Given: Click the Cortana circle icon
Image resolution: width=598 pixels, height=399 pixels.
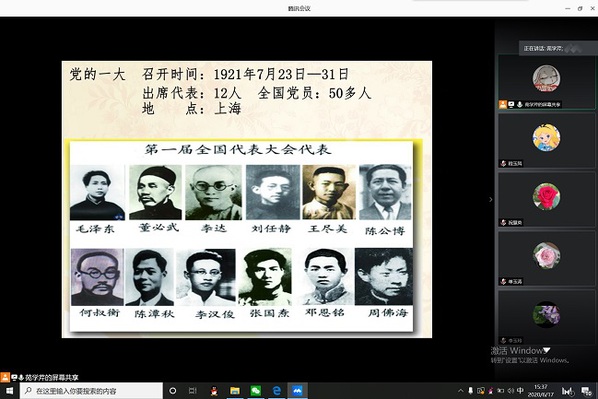Looking at the screenshot, I should pyautogui.click(x=173, y=391).
